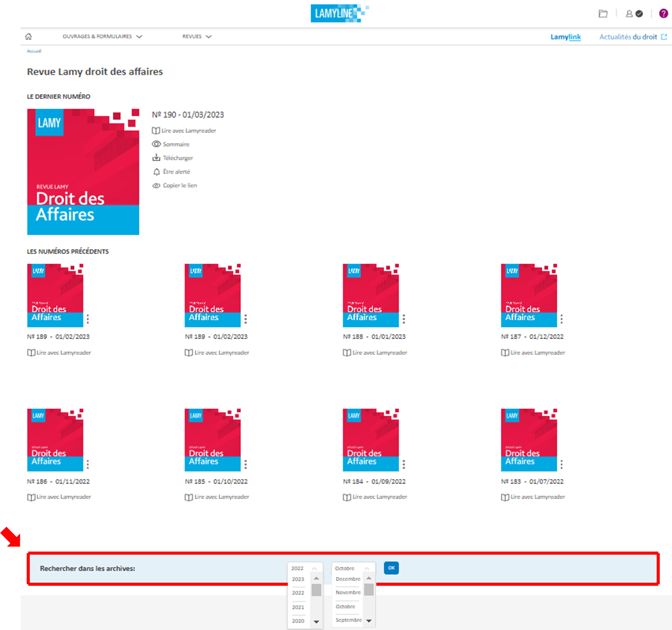Image resolution: width=672 pixels, height=630 pixels.
Task: Read issue Nº 188 with Lamyreader
Action: pyautogui.click(x=375, y=353)
